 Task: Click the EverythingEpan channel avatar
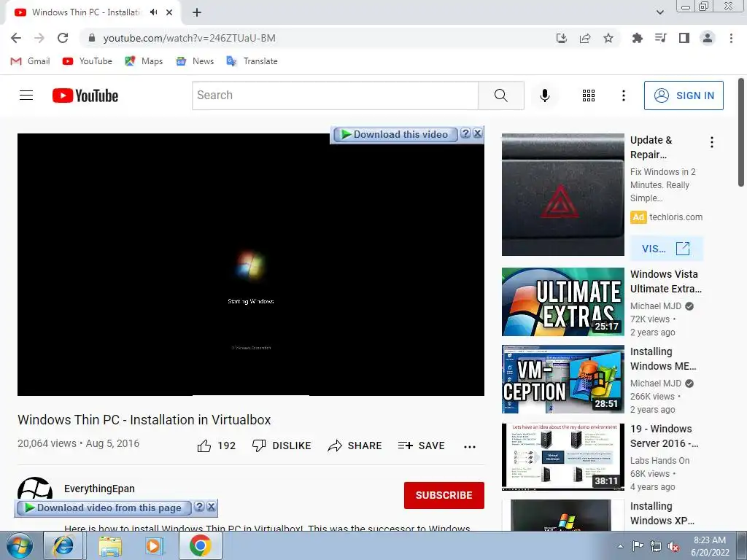pyautogui.click(x=35, y=489)
